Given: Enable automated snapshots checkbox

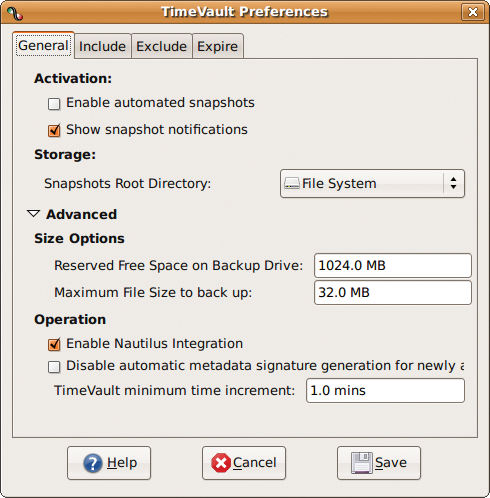Looking at the screenshot, I should coord(54,104).
